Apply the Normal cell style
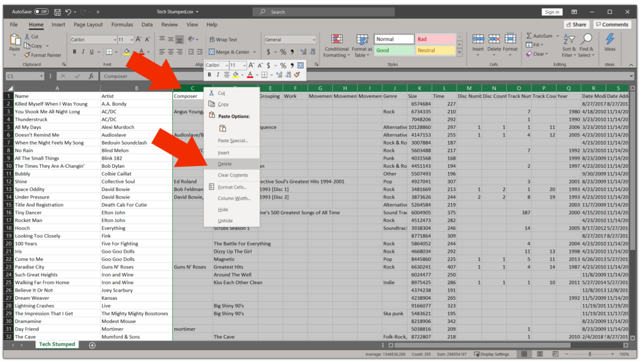This screenshot has height=364, width=644. pyautogui.click(x=394, y=39)
